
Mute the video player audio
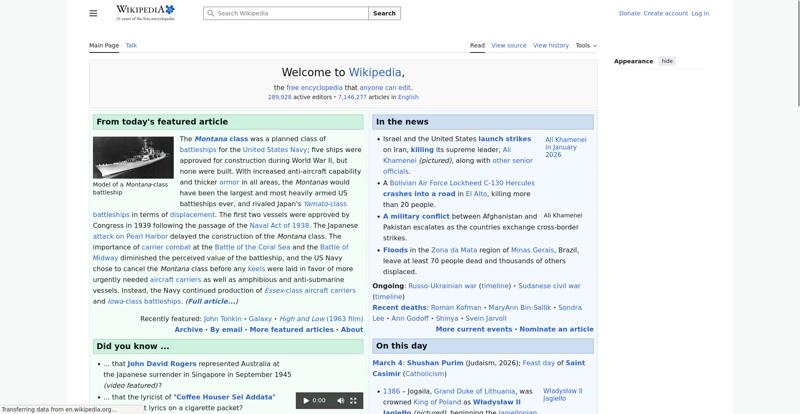coord(340,400)
